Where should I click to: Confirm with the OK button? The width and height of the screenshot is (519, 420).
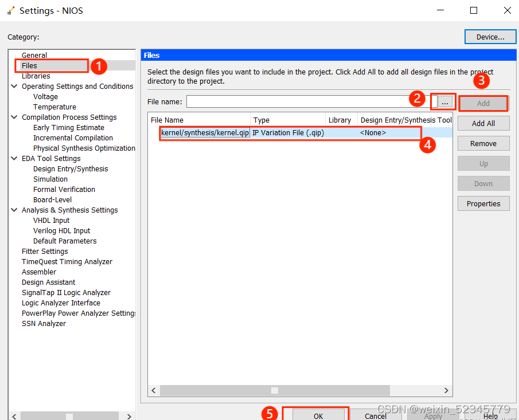point(318,415)
